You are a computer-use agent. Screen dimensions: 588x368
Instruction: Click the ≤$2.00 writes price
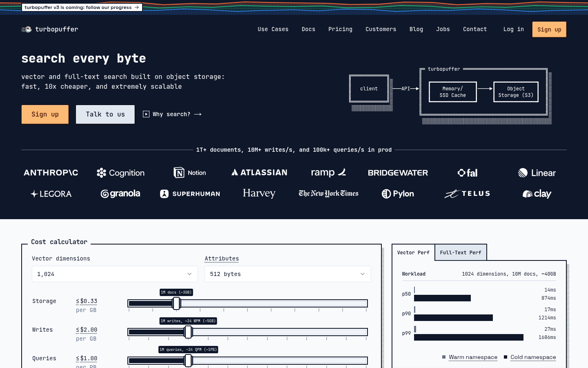point(87,330)
